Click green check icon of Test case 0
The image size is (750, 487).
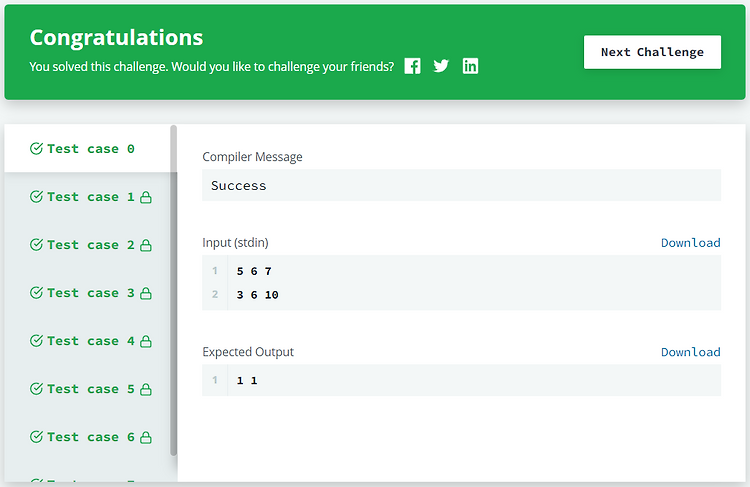point(36,148)
